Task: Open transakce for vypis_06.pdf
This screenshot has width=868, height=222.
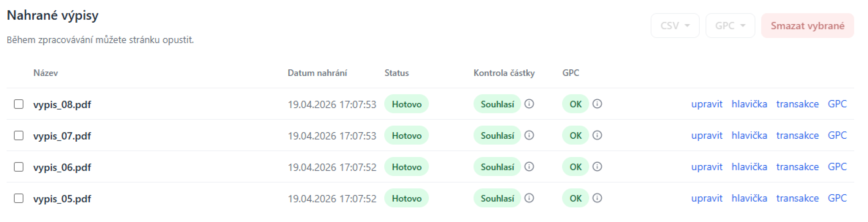Action: (797, 167)
